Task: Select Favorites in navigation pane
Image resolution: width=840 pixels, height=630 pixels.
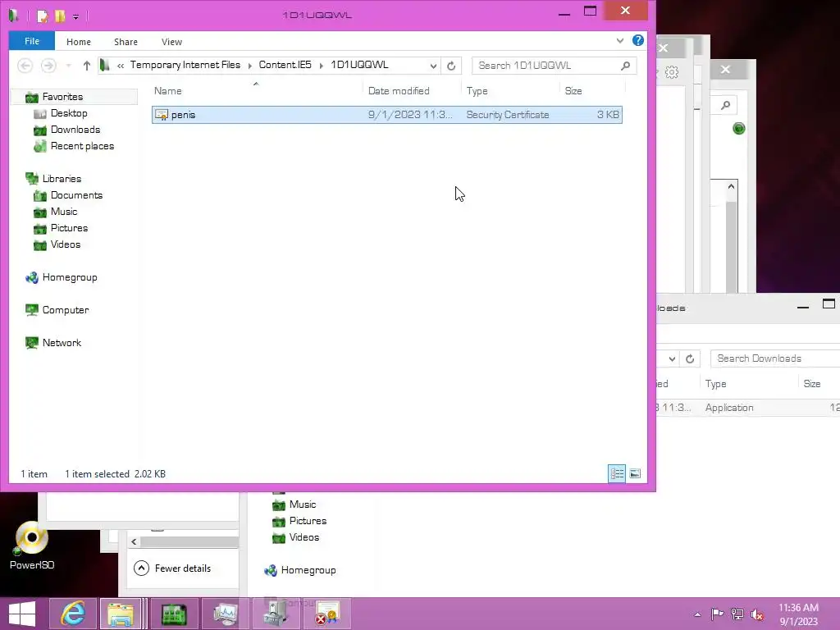Action: (62, 97)
